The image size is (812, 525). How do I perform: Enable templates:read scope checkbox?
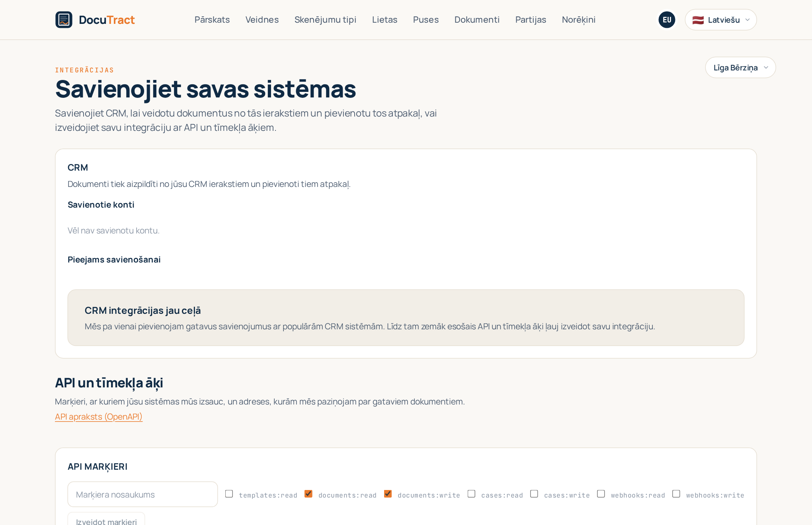pos(229,494)
